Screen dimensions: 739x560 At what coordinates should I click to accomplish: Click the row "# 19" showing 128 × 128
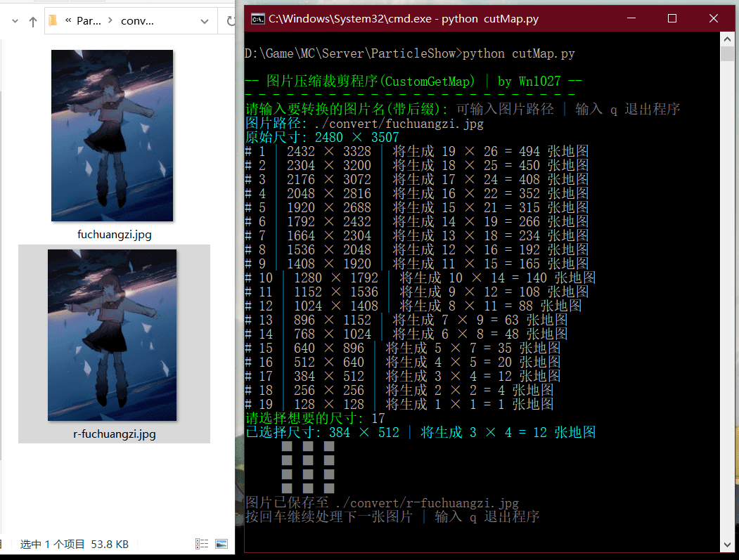399,404
